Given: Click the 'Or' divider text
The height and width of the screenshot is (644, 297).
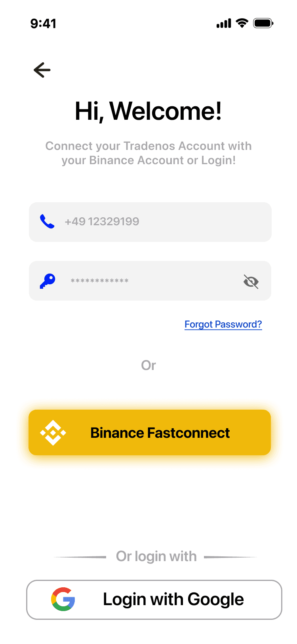Looking at the screenshot, I should pos(148,365).
